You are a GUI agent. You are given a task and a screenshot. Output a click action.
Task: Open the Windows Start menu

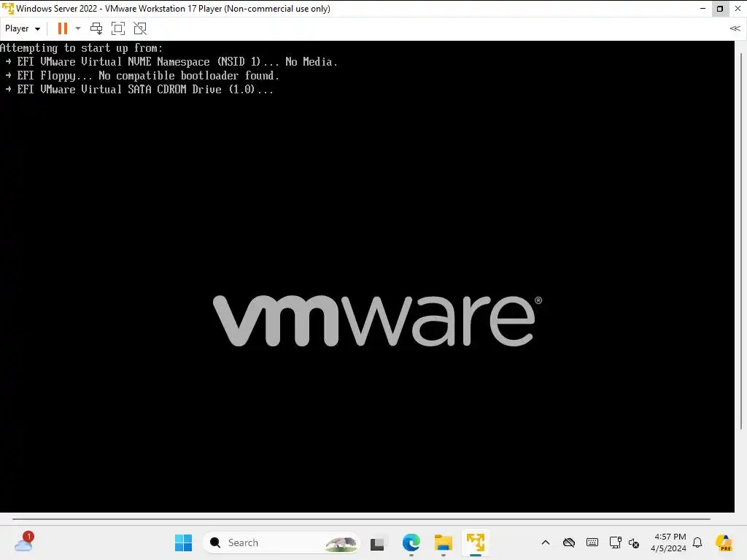183,542
